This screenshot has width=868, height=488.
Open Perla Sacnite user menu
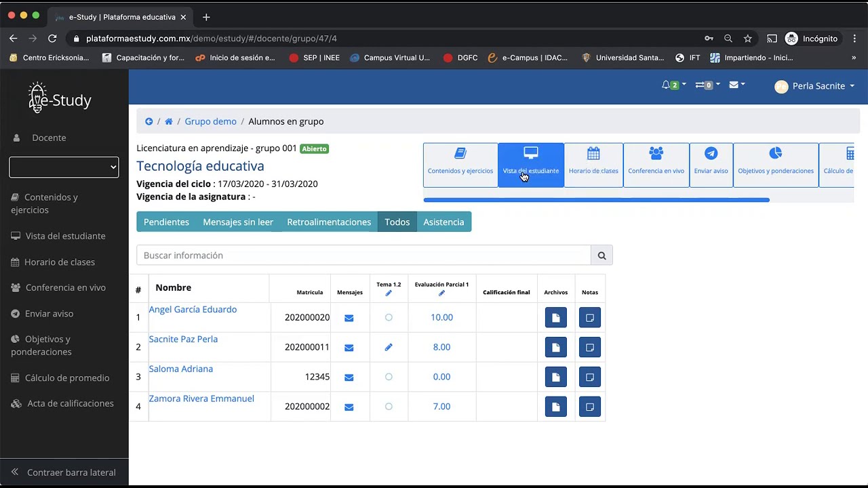click(814, 86)
